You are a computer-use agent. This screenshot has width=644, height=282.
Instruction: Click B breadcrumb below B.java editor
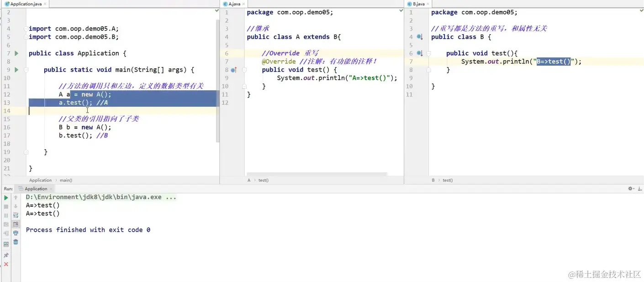click(x=433, y=180)
